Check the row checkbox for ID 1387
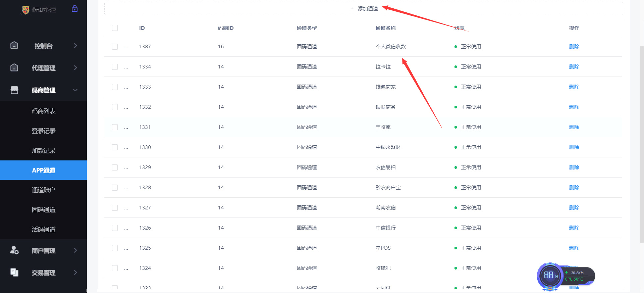This screenshot has width=644, height=293. pos(115,46)
